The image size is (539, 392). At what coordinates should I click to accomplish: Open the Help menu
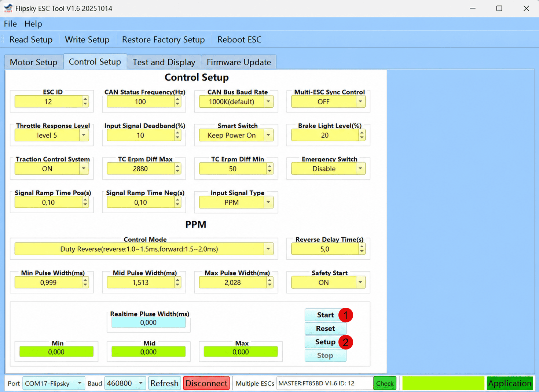click(33, 24)
